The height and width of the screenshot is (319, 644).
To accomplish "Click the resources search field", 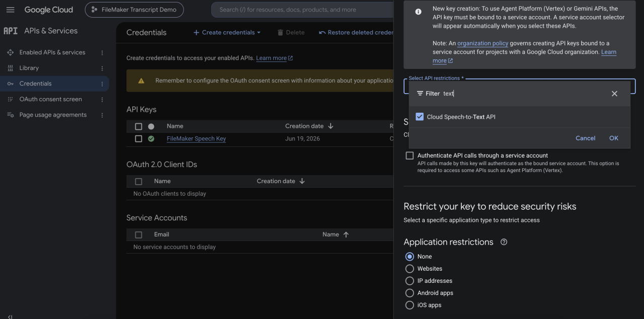I will click(x=302, y=10).
